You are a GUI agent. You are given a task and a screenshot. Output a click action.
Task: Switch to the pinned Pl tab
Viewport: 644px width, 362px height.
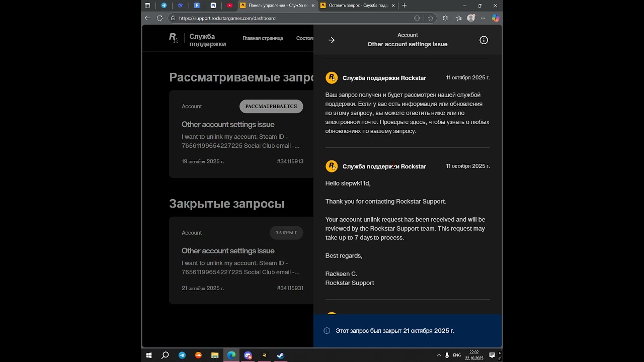[x=213, y=6]
